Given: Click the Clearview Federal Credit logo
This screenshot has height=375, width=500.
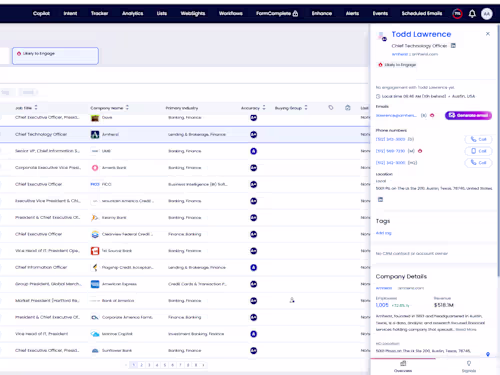Looking at the screenshot, I should coord(95,234).
